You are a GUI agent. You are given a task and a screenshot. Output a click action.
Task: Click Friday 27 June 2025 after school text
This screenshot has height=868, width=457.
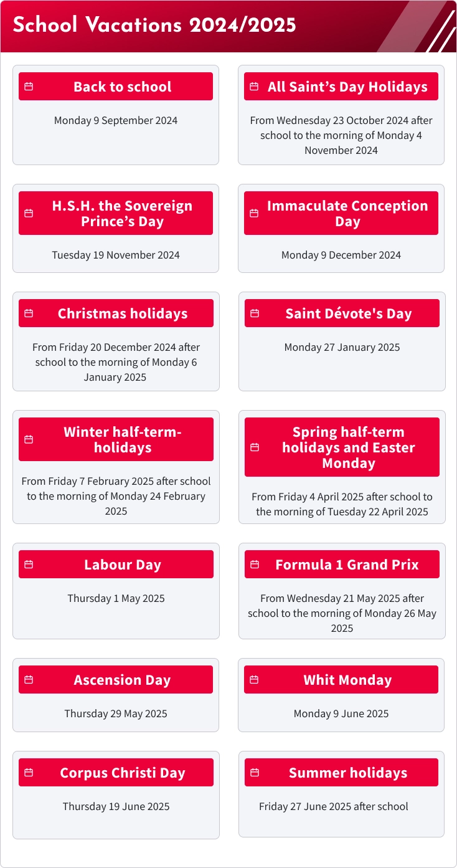pyautogui.click(x=334, y=806)
